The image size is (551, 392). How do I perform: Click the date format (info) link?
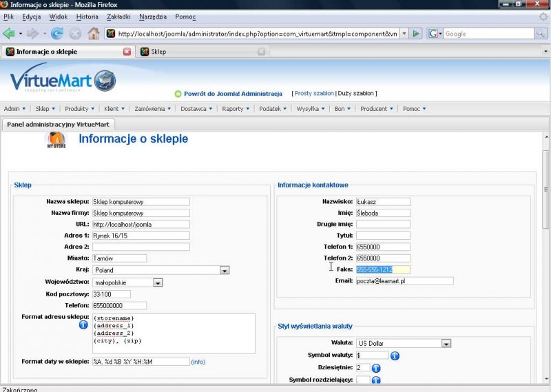click(198, 362)
